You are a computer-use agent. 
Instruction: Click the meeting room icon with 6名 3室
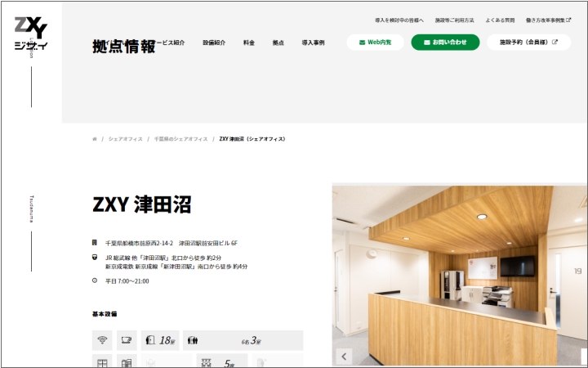243,340
